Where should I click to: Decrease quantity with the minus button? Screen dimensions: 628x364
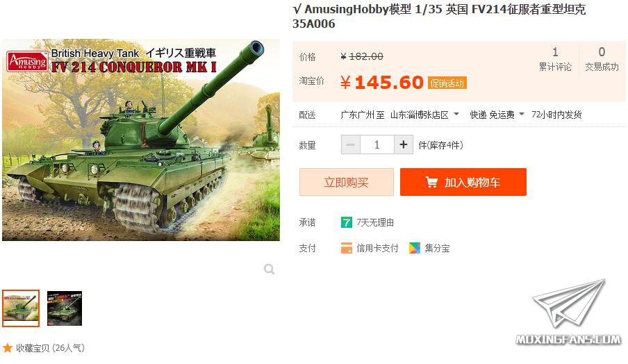coord(350,144)
